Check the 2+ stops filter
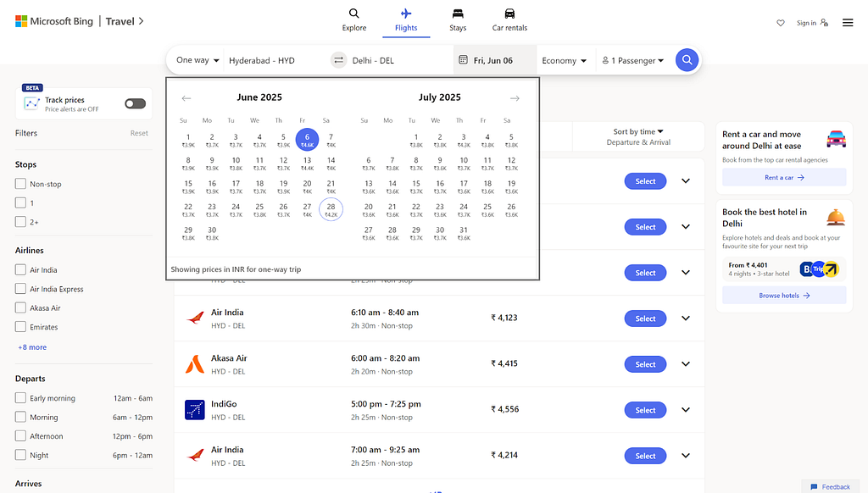Screen dimensions: 868x493 point(20,221)
